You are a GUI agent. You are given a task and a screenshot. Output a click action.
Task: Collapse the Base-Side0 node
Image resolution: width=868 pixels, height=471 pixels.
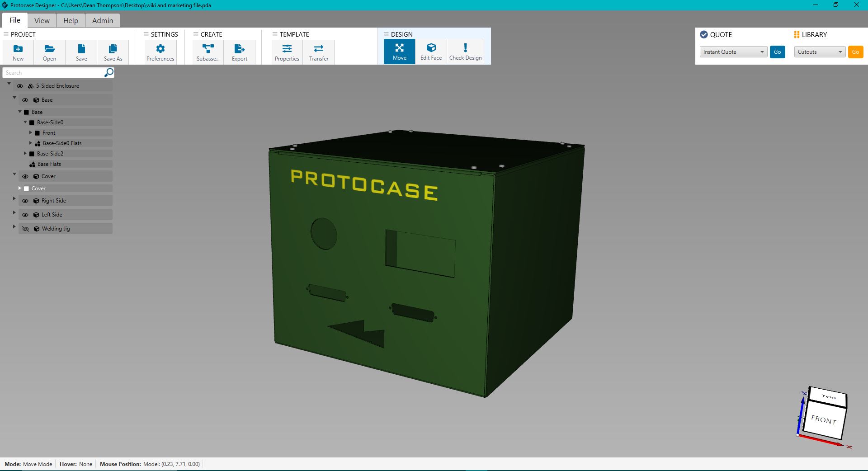25,122
